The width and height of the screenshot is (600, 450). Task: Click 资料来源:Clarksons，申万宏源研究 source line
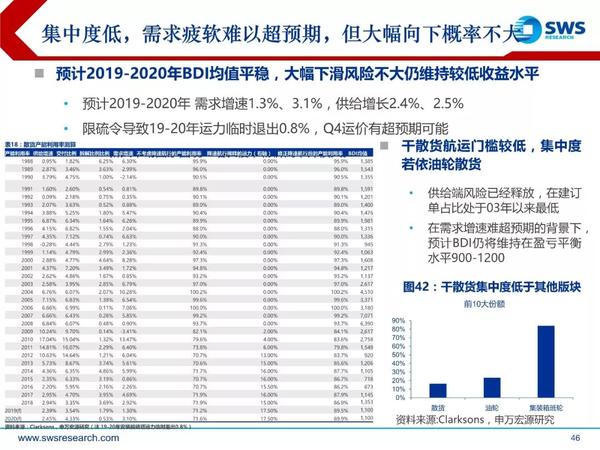475,420
